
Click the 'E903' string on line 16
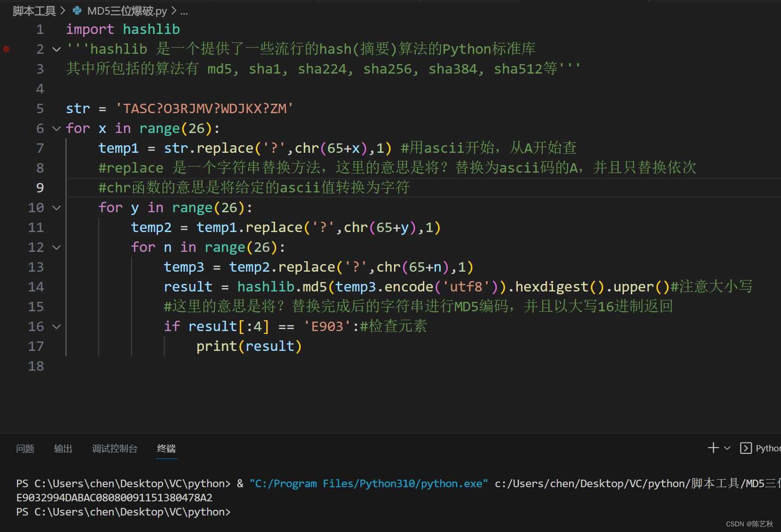[328, 326]
